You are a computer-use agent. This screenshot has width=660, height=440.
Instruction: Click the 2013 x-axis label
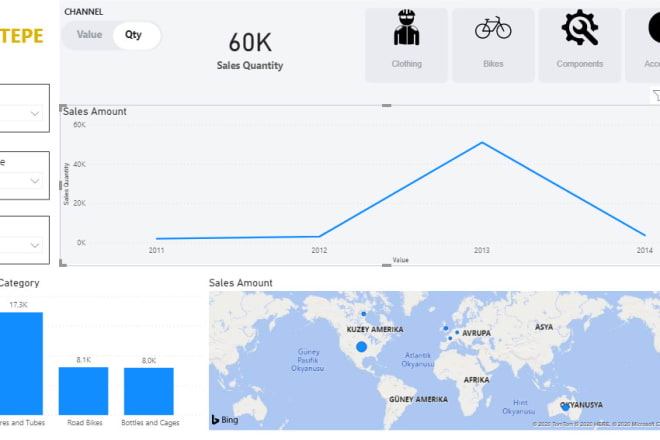coord(482,250)
